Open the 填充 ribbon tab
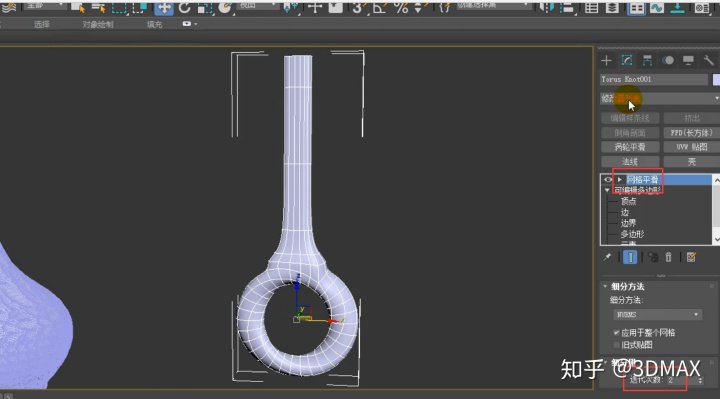The image size is (720, 399). point(154,24)
